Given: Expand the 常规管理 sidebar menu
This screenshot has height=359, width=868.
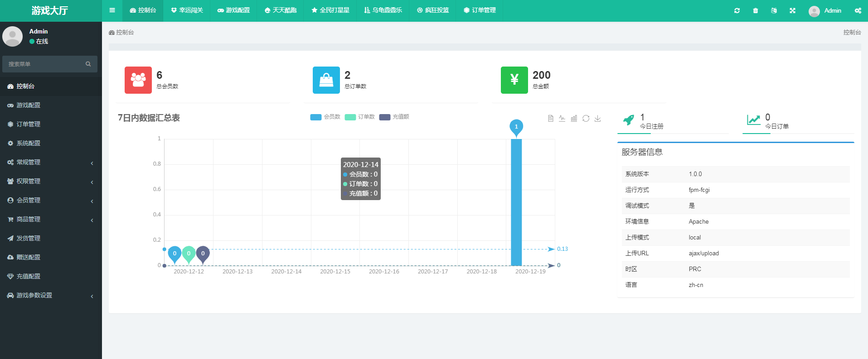Looking at the screenshot, I should (x=51, y=162).
